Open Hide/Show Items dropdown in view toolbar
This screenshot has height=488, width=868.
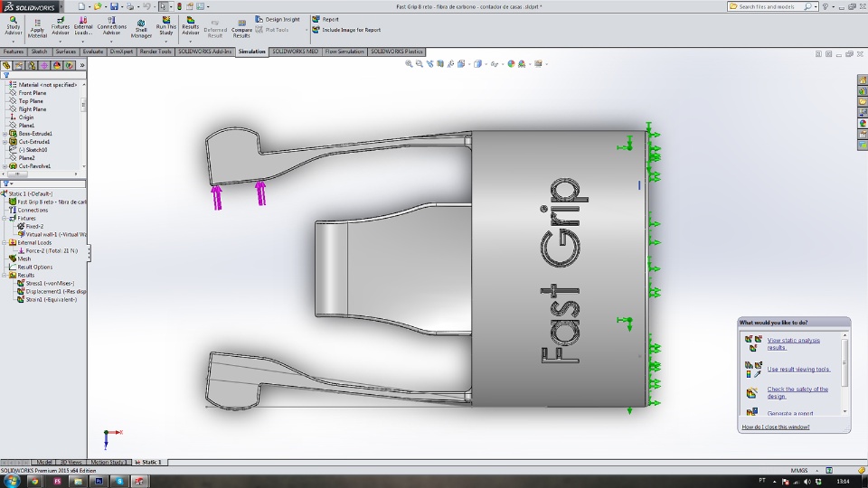[503, 64]
